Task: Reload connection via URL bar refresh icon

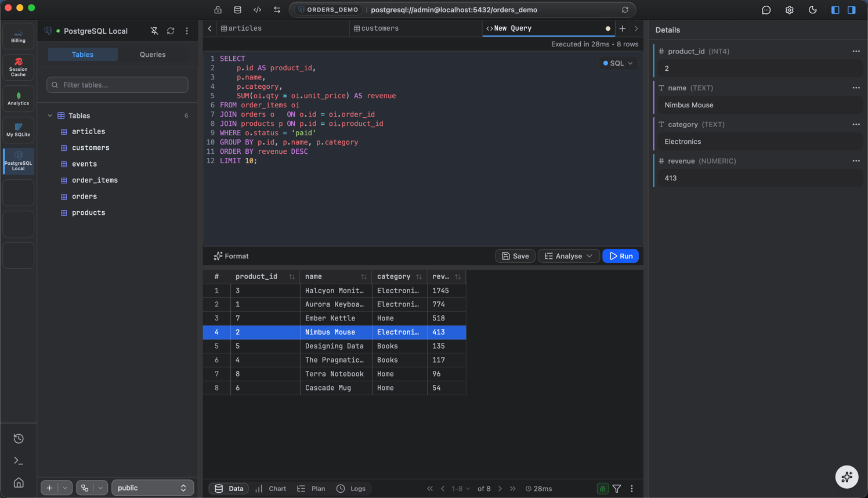Action: 625,10
